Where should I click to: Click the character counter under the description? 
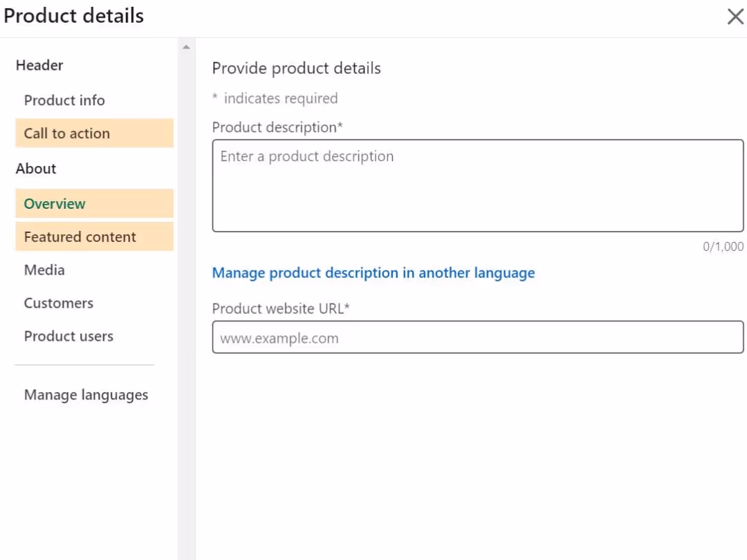point(724,246)
